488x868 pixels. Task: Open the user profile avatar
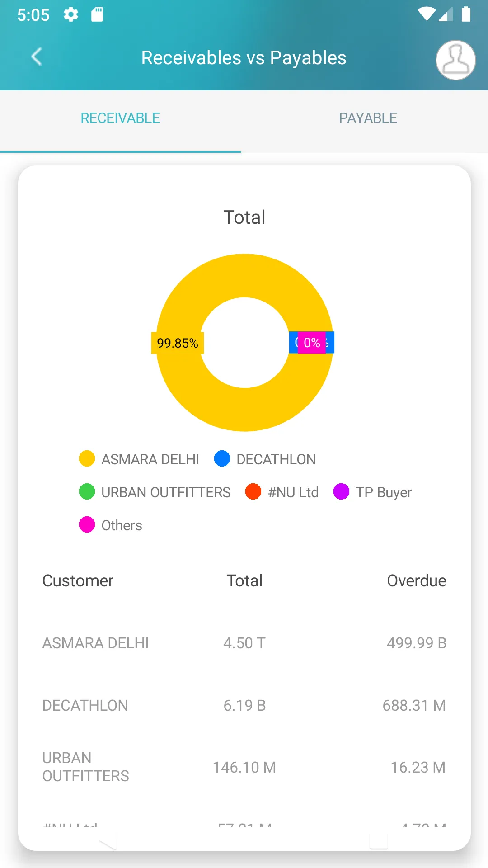[x=455, y=60]
